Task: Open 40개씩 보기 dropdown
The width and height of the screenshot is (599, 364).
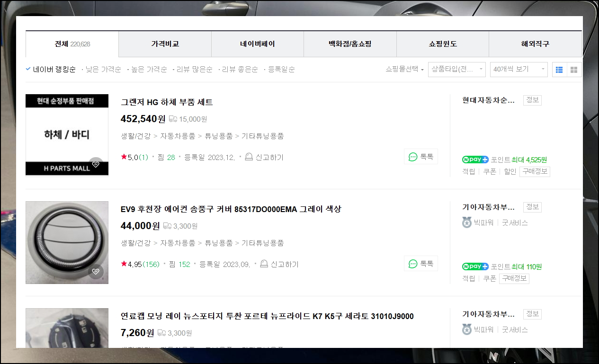Action: (519, 69)
